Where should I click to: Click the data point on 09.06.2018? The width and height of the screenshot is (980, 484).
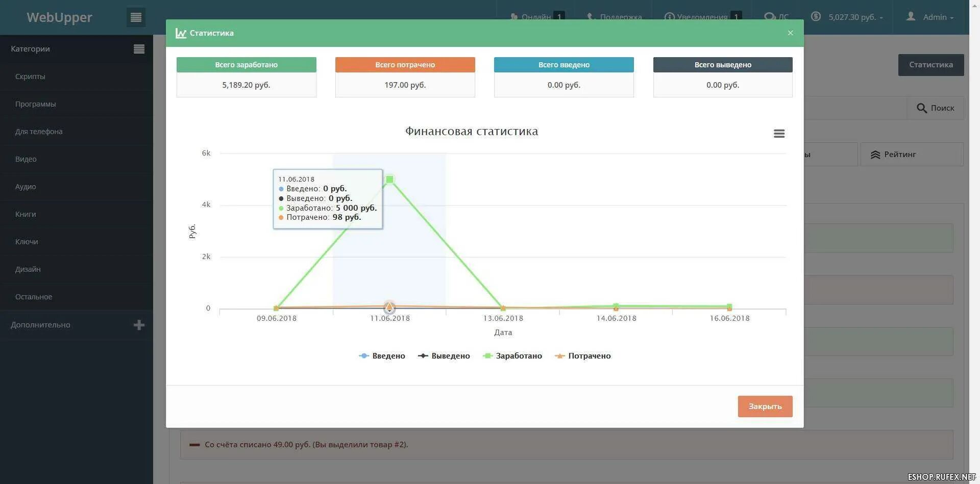coord(276,308)
